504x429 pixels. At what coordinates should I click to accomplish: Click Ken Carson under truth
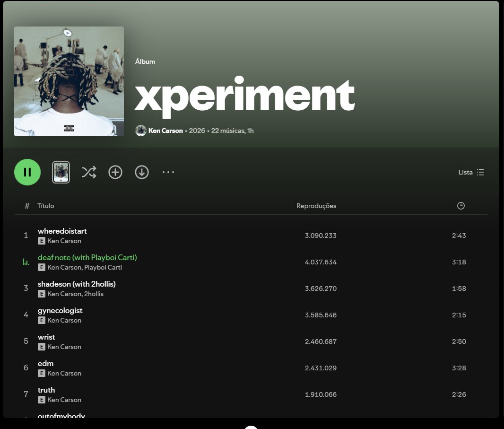pos(64,400)
